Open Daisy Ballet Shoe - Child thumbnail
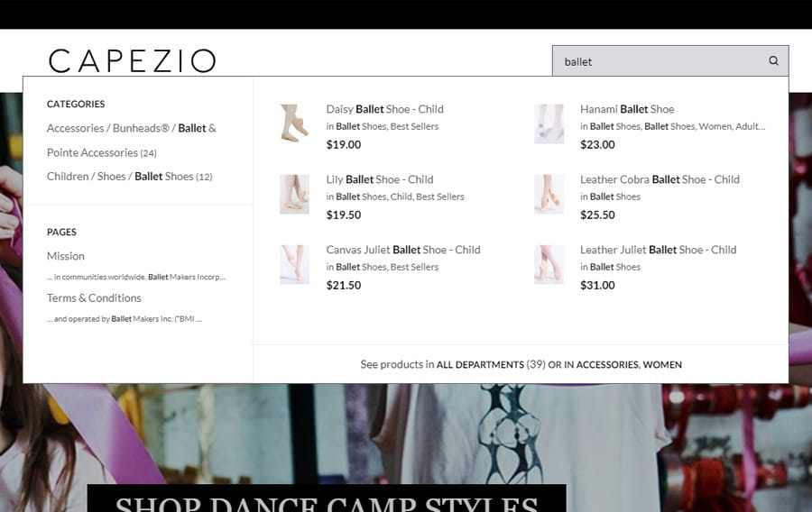 pos(294,123)
